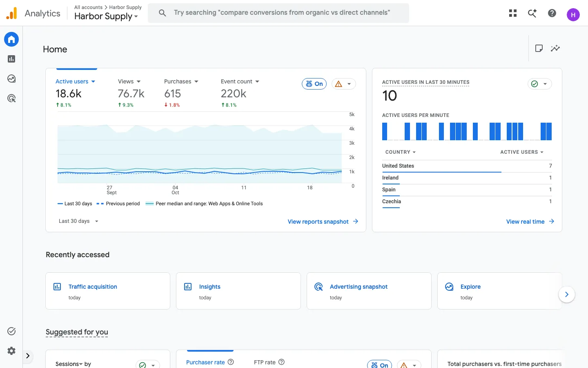Open the Country dimension dropdown
Image resolution: width=588 pixels, height=368 pixels.
401,152
